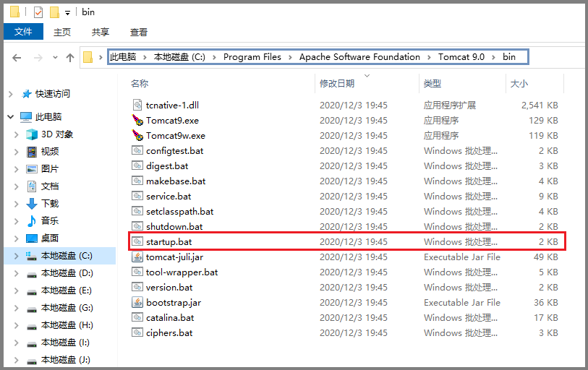The image size is (588, 370).
Task: Open the recent locations dropdown arrow
Action: 55,58
